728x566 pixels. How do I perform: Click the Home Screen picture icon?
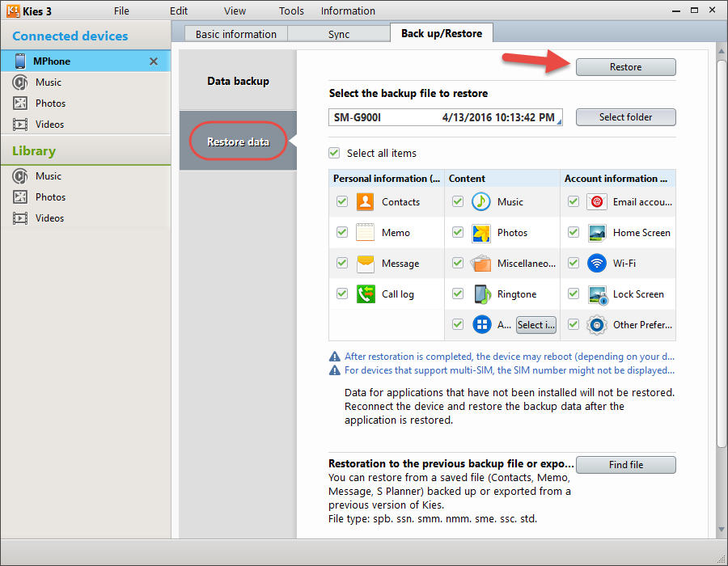(x=597, y=233)
